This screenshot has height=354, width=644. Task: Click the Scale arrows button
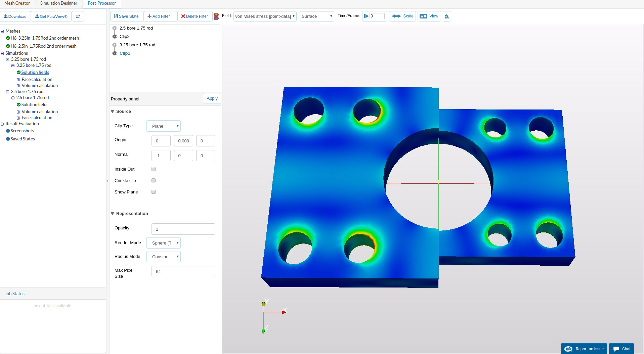pos(402,16)
